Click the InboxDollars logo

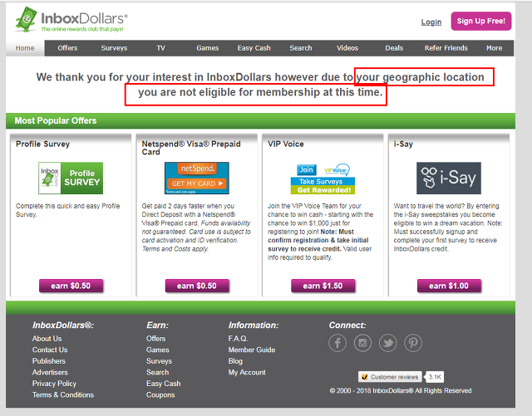[x=71, y=20]
